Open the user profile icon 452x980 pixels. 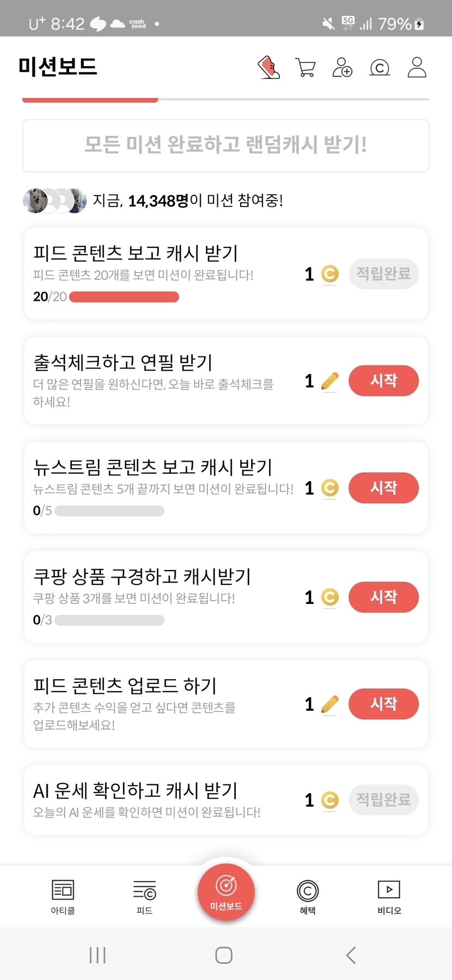pos(417,68)
